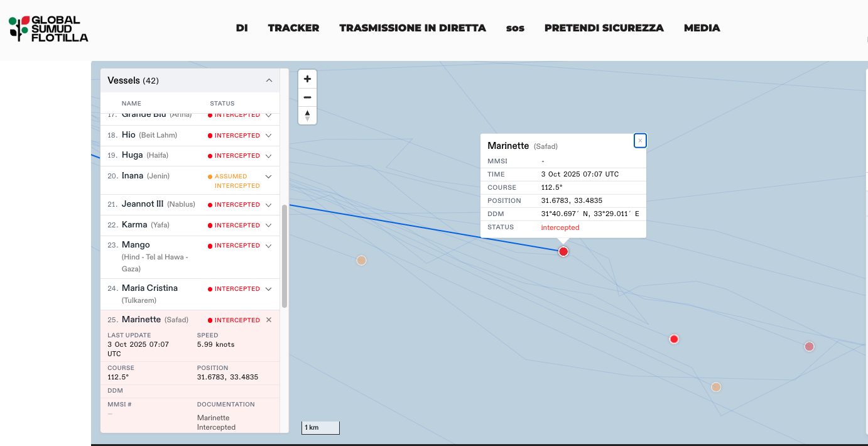Expand the Hio vessel details
This screenshot has width=868, height=446.
(x=269, y=135)
